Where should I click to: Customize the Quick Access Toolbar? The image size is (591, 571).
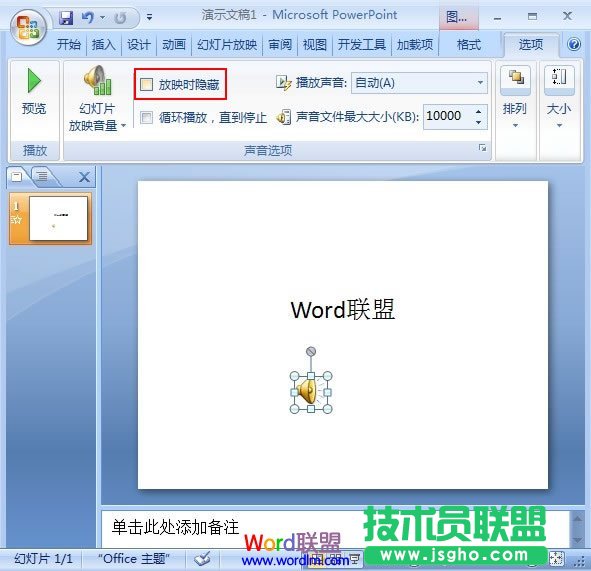coord(150,17)
